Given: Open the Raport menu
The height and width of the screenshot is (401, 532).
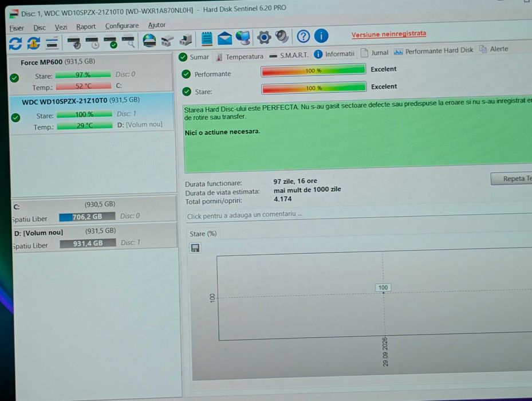Looking at the screenshot, I should pyautogui.click(x=86, y=26).
